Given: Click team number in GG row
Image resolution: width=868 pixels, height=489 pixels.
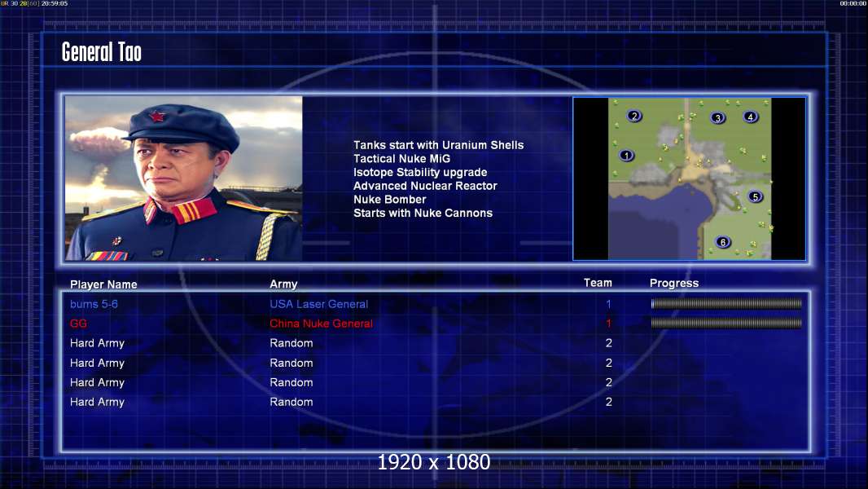Looking at the screenshot, I should click(x=608, y=324).
